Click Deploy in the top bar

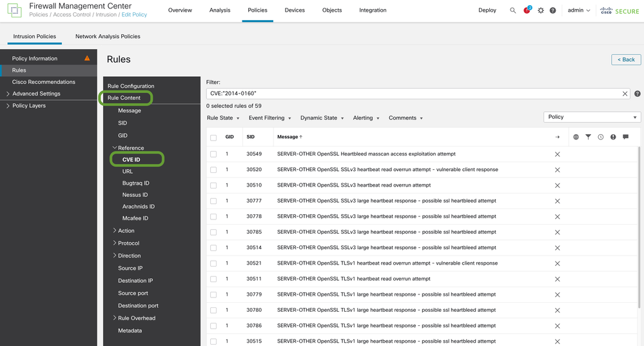pyautogui.click(x=487, y=10)
